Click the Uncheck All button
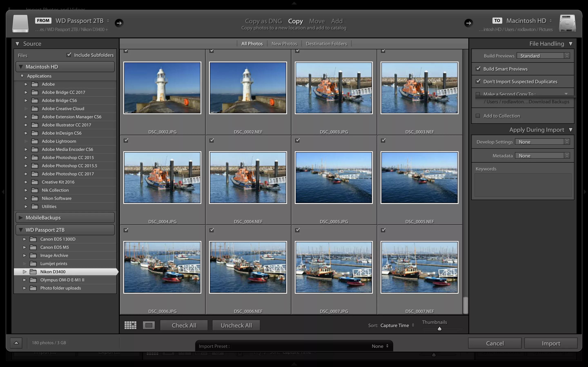 click(x=236, y=325)
